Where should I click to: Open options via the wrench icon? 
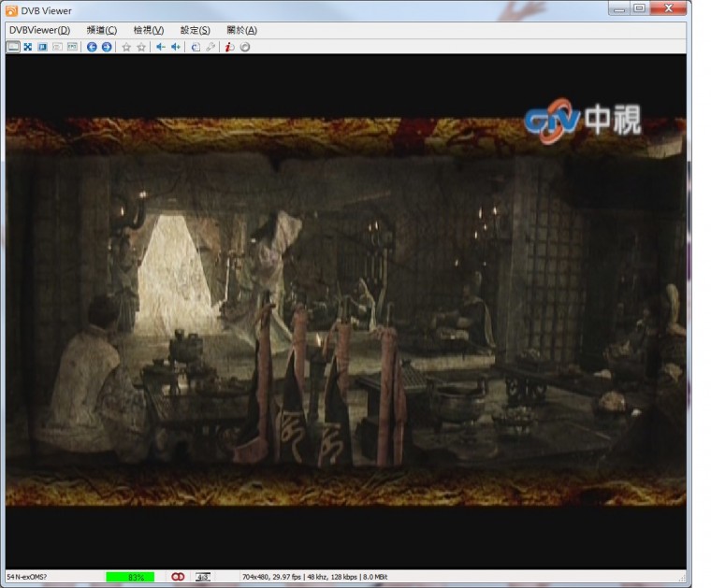pos(210,47)
